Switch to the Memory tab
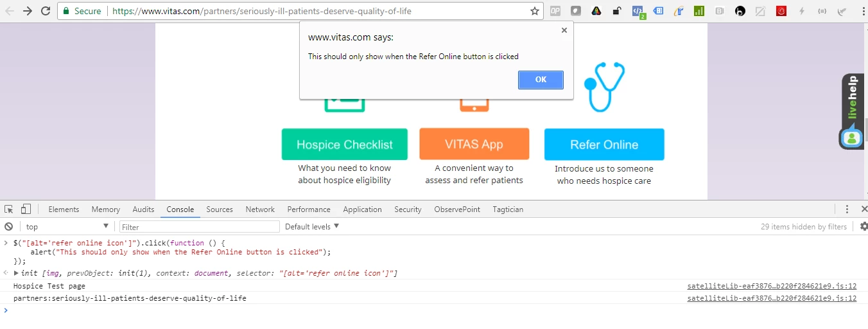Viewport: 868px width, 329px height. coord(106,209)
